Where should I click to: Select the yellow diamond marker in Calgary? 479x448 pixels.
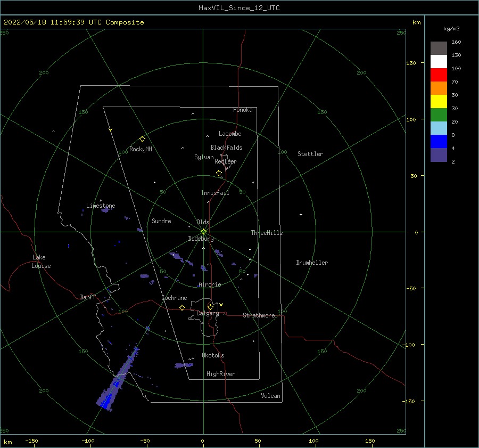tap(210, 307)
